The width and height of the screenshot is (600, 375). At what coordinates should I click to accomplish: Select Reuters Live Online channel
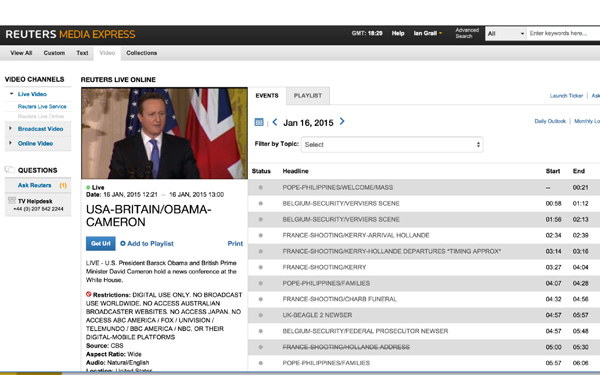click(x=41, y=116)
